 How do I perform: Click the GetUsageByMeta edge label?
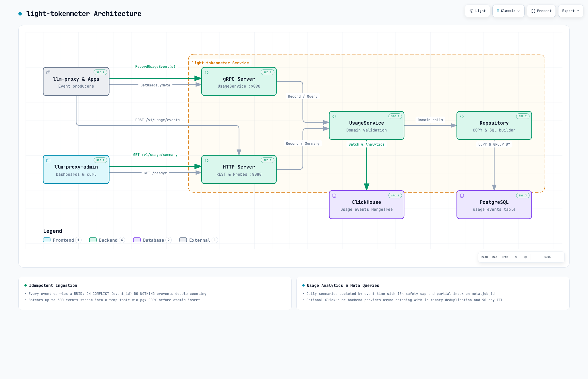[155, 85]
